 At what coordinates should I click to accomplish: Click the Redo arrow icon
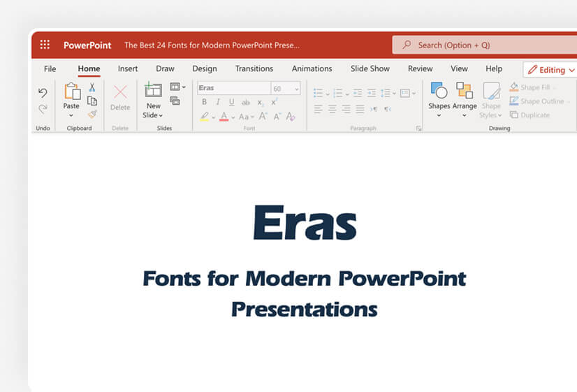tap(43, 108)
